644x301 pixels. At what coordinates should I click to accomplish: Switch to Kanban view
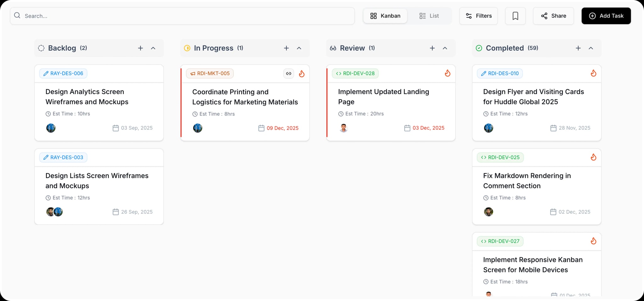click(x=385, y=16)
